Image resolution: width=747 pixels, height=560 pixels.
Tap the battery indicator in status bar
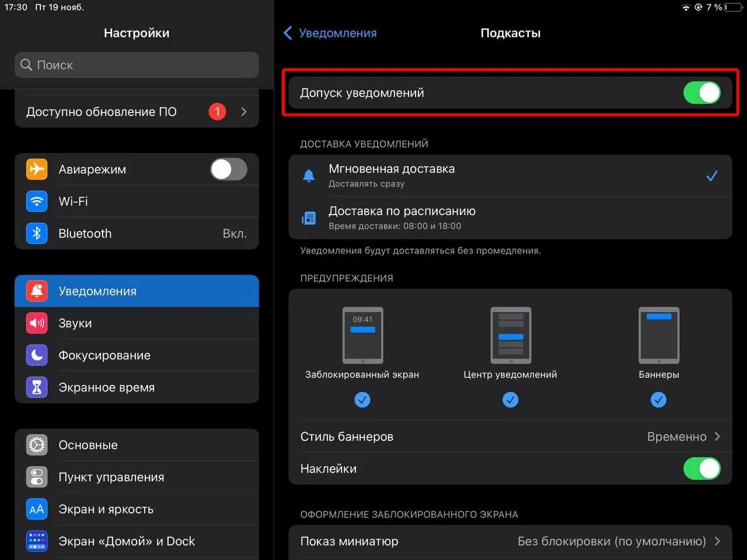[734, 8]
